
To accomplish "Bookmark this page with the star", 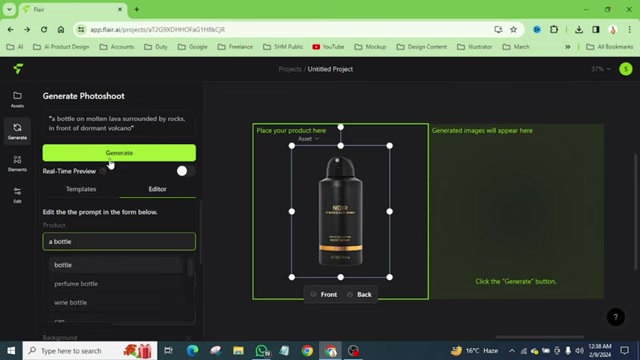I will (513, 29).
